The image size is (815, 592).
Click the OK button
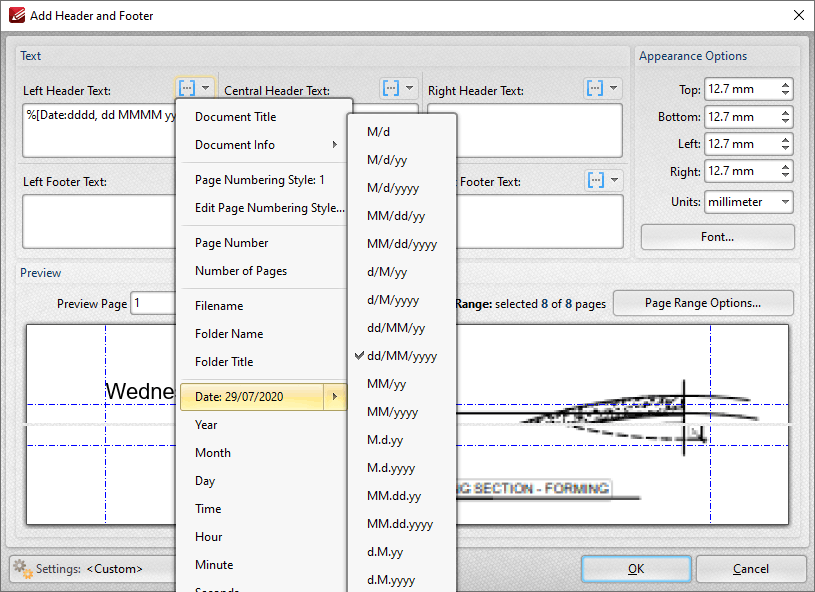coord(636,569)
